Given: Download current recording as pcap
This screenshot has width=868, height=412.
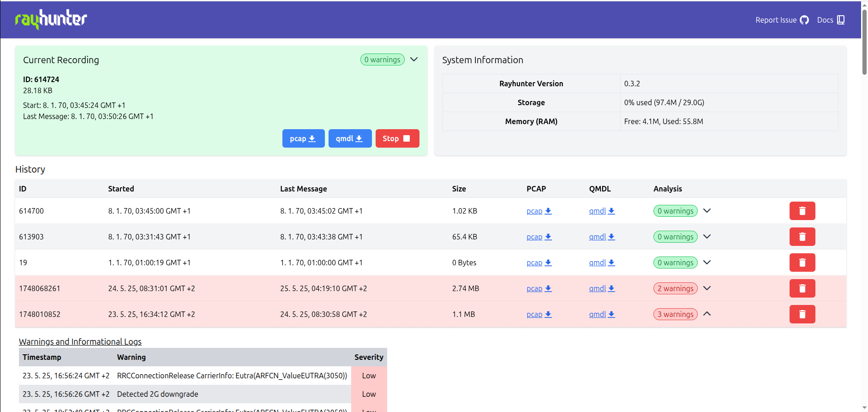Looking at the screenshot, I should (303, 138).
